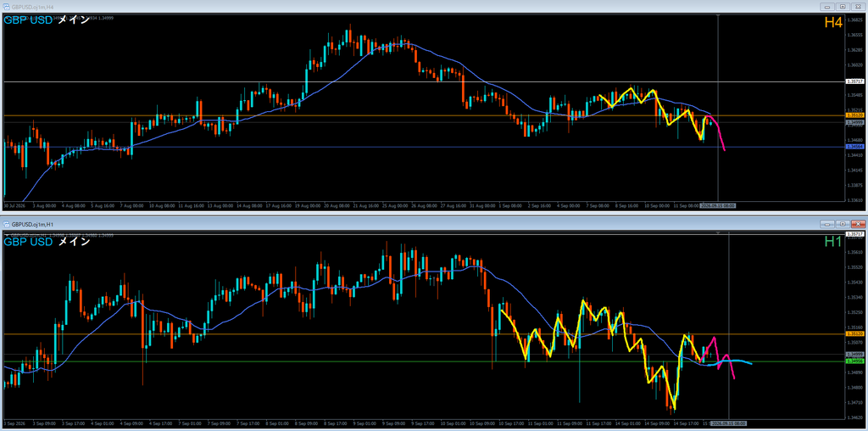Click the green 1.34956 price label in H1
868x431 pixels.
[856, 361]
